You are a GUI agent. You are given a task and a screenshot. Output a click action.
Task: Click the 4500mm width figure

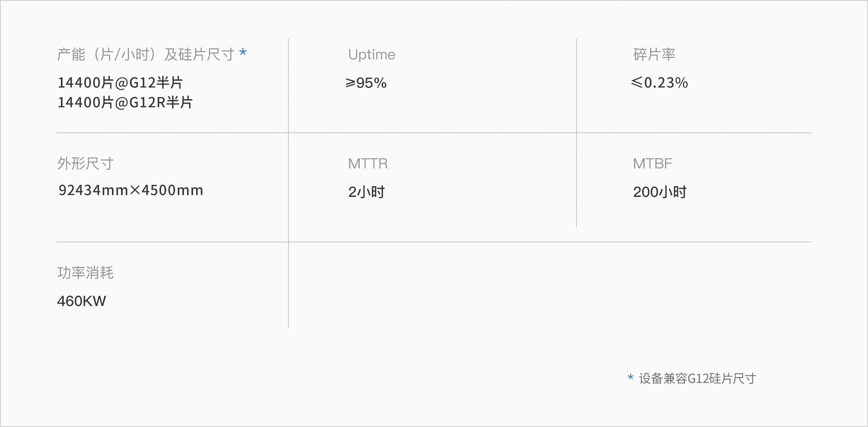(x=172, y=191)
